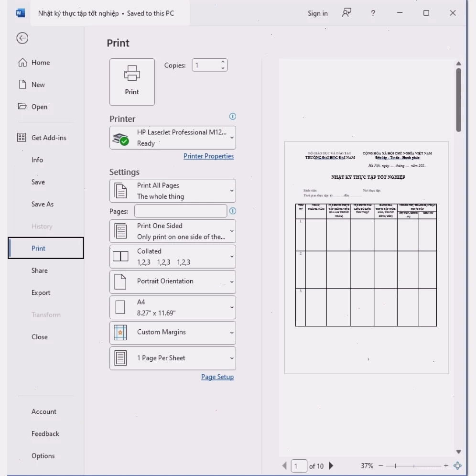The width and height of the screenshot is (476, 476).
Task: Click the 37% zoom level text
Action: click(x=367, y=465)
